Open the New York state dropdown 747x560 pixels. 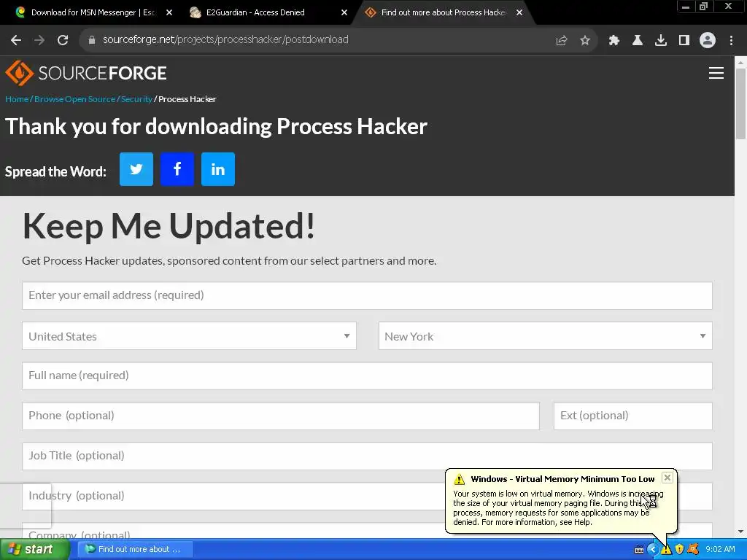coord(546,336)
